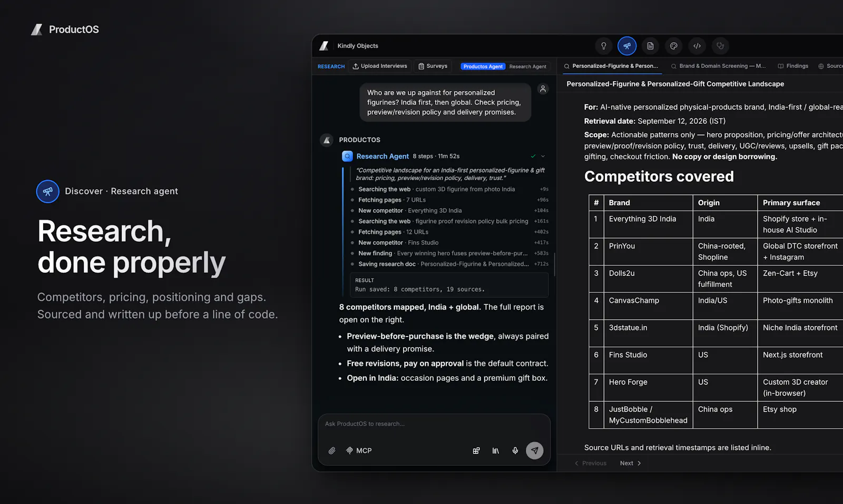Go to Next page of report
Image resolution: width=843 pixels, height=504 pixels.
[x=631, y=463]
